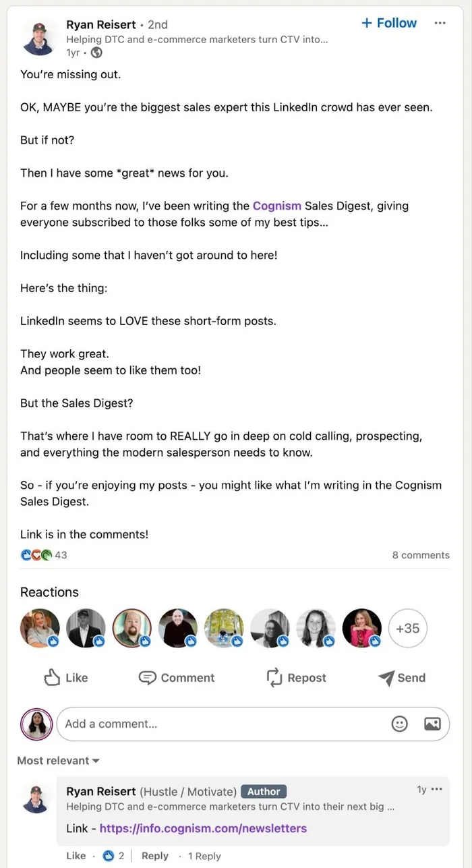
Task: Open the emoji picker in comment box
Action: (x=400, y=724)
